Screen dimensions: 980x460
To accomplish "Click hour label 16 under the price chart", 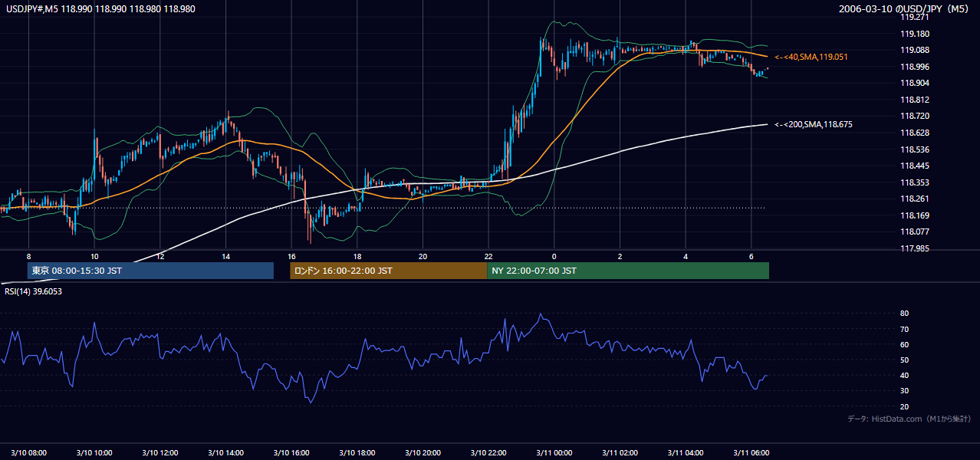I will pyautogui.click(x=291, y=256).
